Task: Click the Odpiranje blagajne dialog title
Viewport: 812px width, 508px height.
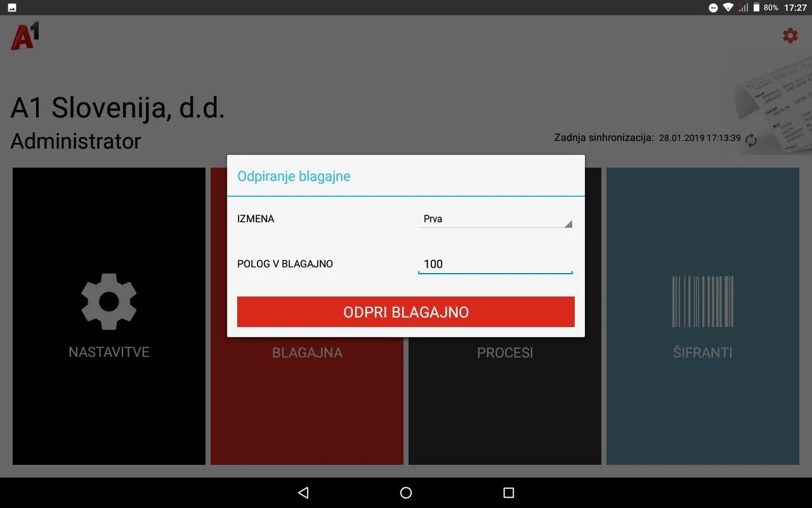Action: (x=294, y=177)
